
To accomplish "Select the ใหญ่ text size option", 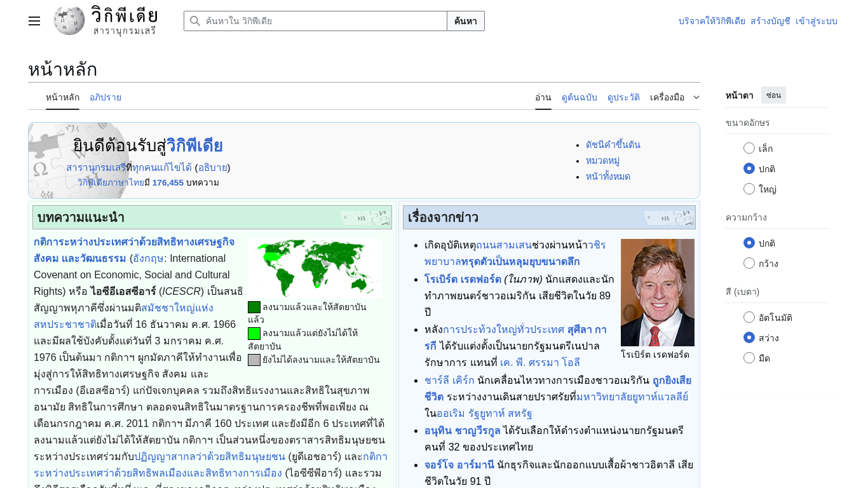I will point(749,189).
